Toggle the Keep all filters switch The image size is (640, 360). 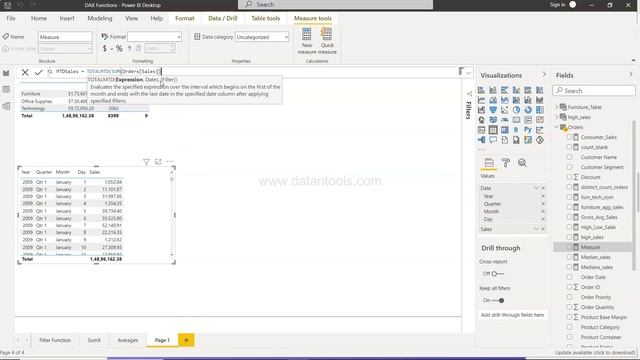[498, 300]
